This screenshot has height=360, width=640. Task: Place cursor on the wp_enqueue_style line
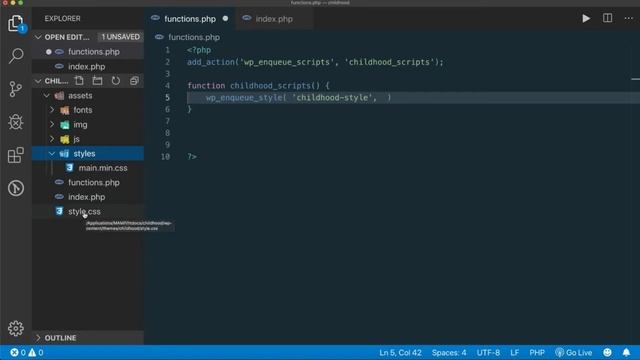tap(298, 98)
